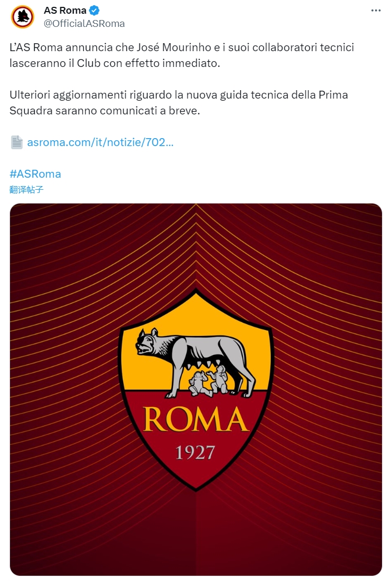Image resolution: width=392 pixels, height=581 pixels.
Task: Click the paragraph starting with Ulteriori aggiornamenti
Action: 179,103
